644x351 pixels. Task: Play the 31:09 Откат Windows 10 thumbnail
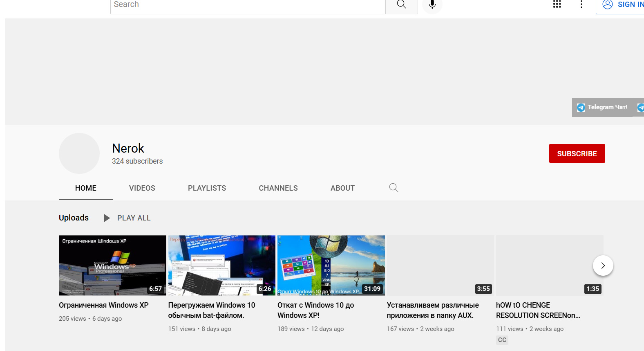click(x=331, y=265)
